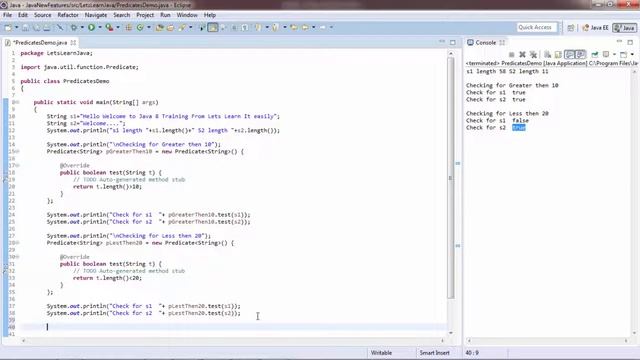Open dropdown arrow next to Run icon

click(100, 27)
